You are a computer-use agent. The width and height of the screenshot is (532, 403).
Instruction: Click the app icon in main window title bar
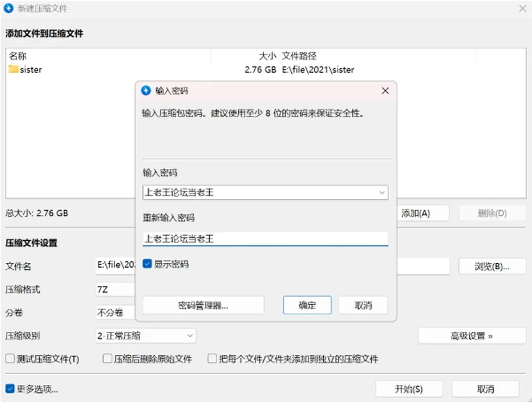8,8
